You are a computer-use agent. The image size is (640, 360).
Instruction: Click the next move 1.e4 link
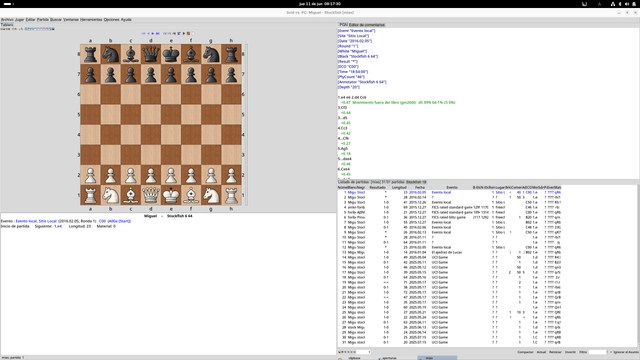pos(58,226)
